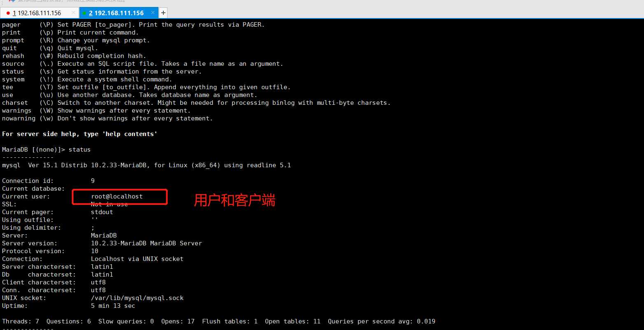Image resolution: width=644 pixels, height=330 pixels.
Task: Click 'Localhost via UNIX socket' connection value
Action: point(137,259)
